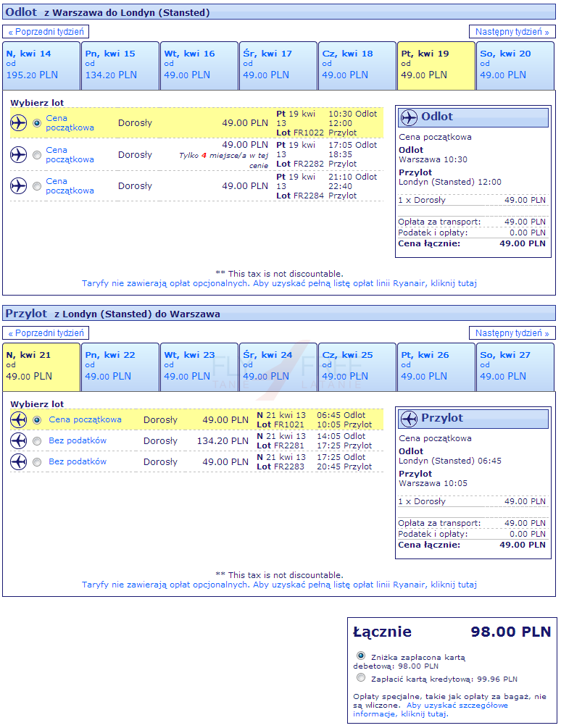This screenshot has height=728, width=561.
Task: Switch to return date Śr, kwi 24
Action: pos(278,367)
